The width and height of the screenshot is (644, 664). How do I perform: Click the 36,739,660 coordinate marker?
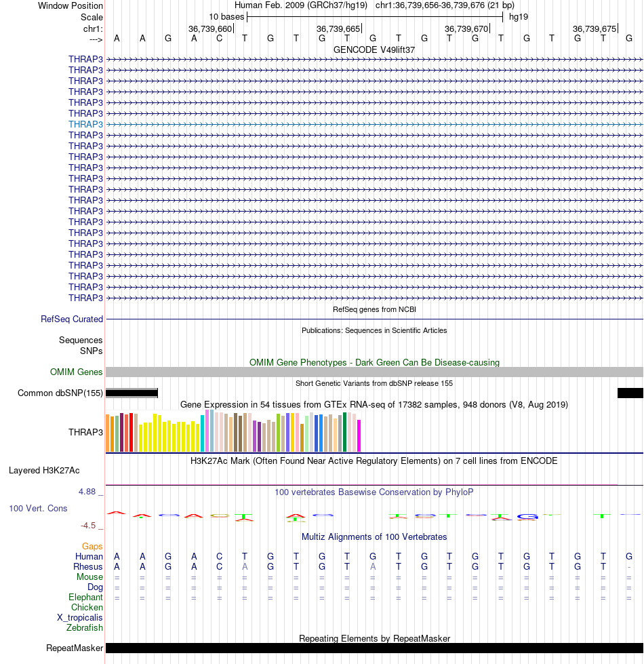click(210, 28)
